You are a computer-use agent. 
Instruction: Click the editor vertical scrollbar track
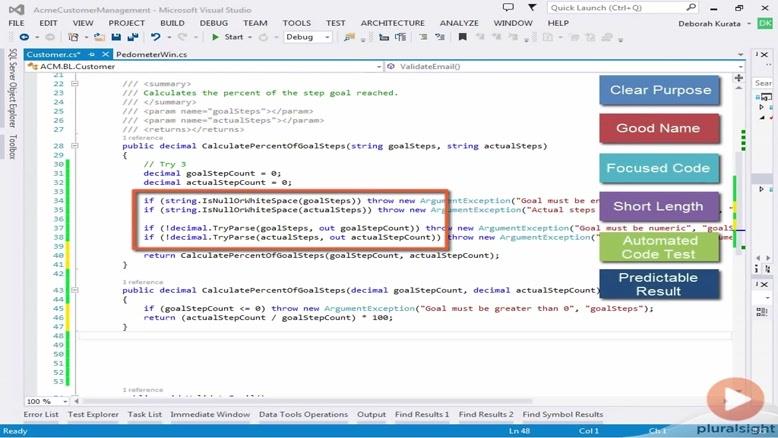point(739,238)
